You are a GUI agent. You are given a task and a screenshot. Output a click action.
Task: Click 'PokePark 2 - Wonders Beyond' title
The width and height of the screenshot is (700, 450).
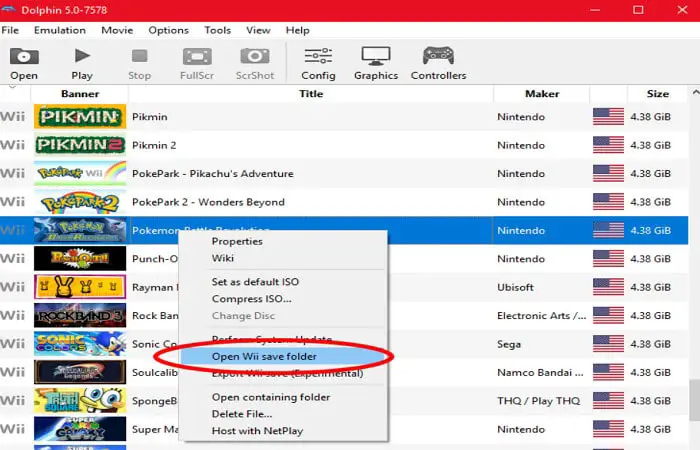coord(208,202)
